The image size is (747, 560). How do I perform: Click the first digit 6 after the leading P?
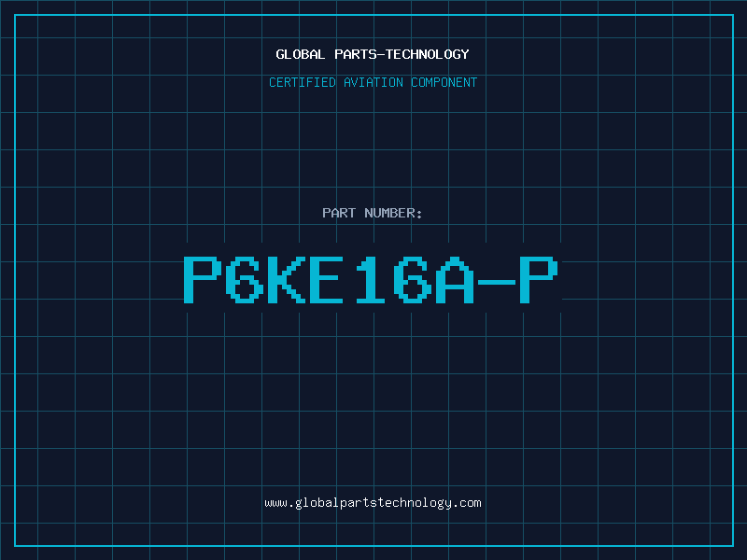pos(245,280)
